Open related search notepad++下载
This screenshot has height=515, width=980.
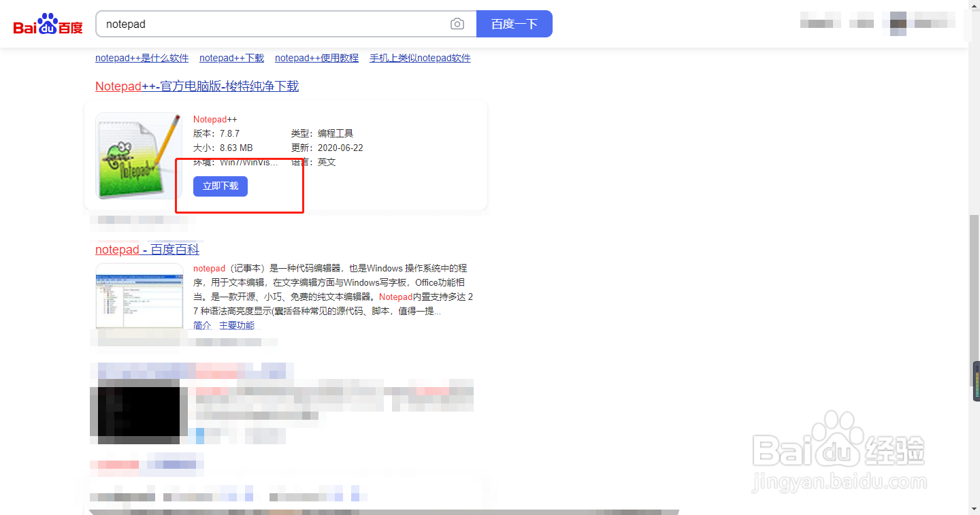[x=231, y=59]
